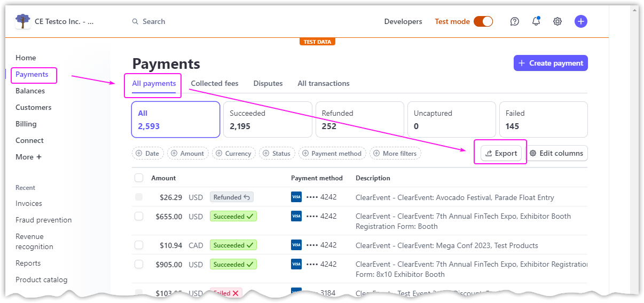Image resolution: width=644 pixels, height=303 pixels.
Task: Check the $905.00 payment row checkbox
Action: 139,264
